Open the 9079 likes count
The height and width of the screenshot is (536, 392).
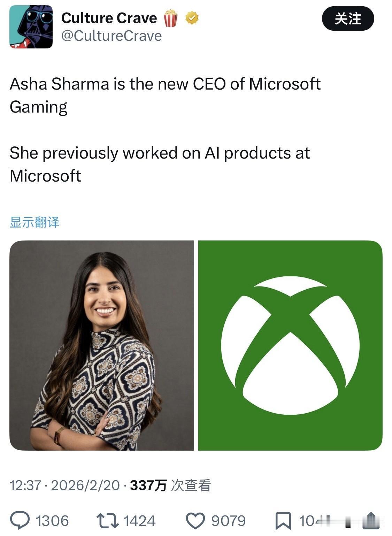228,521
